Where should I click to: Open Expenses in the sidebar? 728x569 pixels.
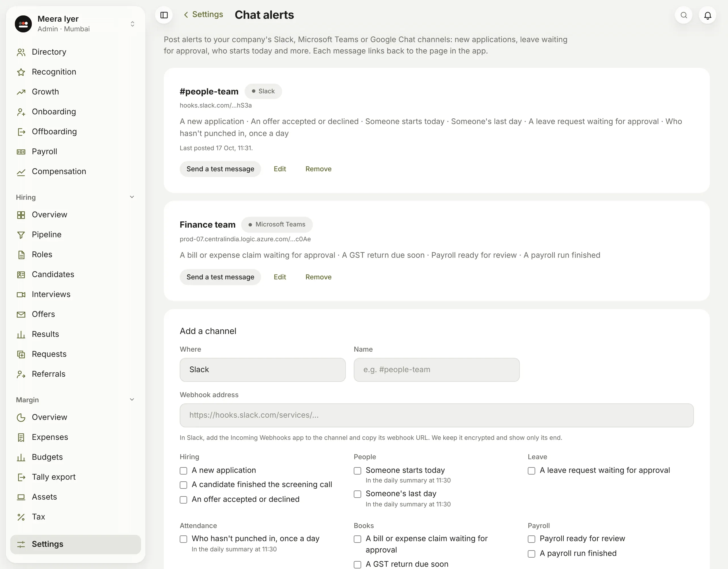[76, 437]
